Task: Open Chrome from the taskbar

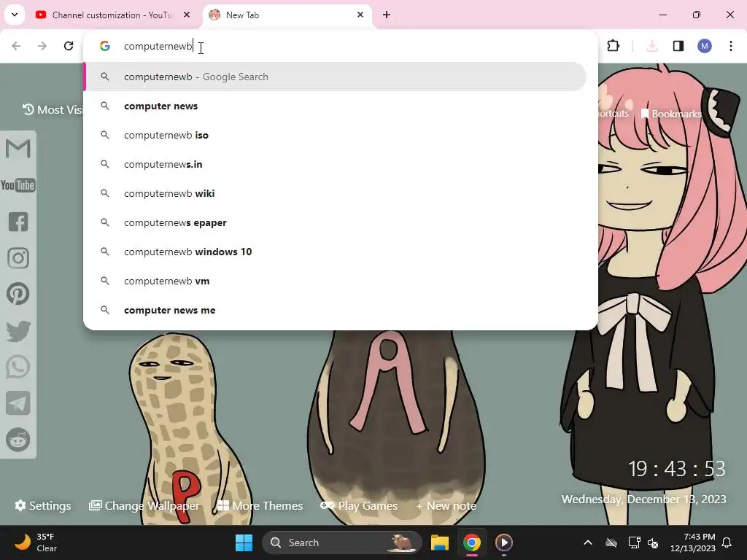Action: point(472,542)
